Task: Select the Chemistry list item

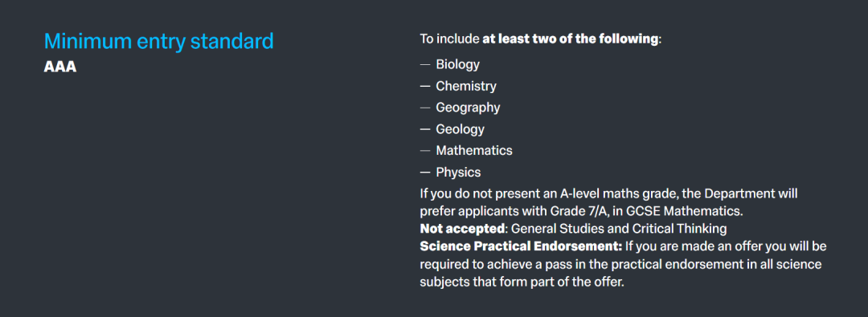Action: pos(466,86)
